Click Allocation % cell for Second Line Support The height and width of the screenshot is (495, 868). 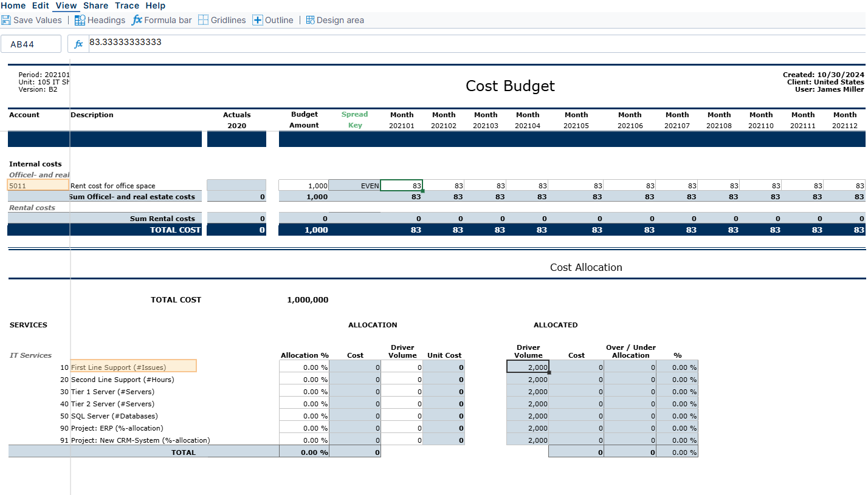click(304, 380)
